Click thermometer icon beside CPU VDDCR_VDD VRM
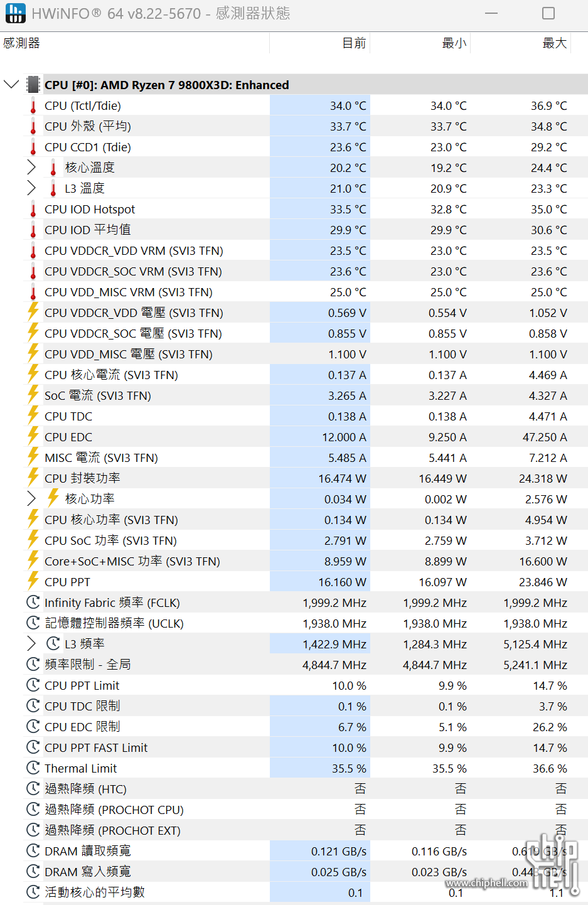 point(33,250)
